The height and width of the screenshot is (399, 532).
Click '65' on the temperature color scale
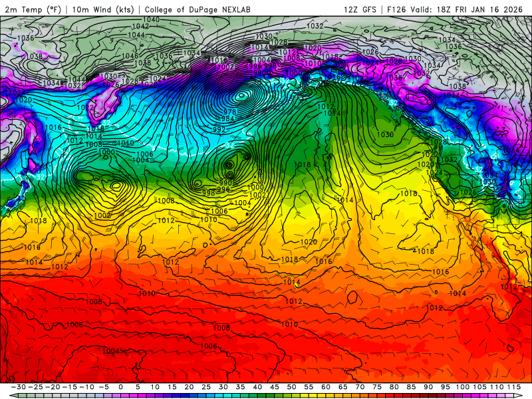pos(342,387)
